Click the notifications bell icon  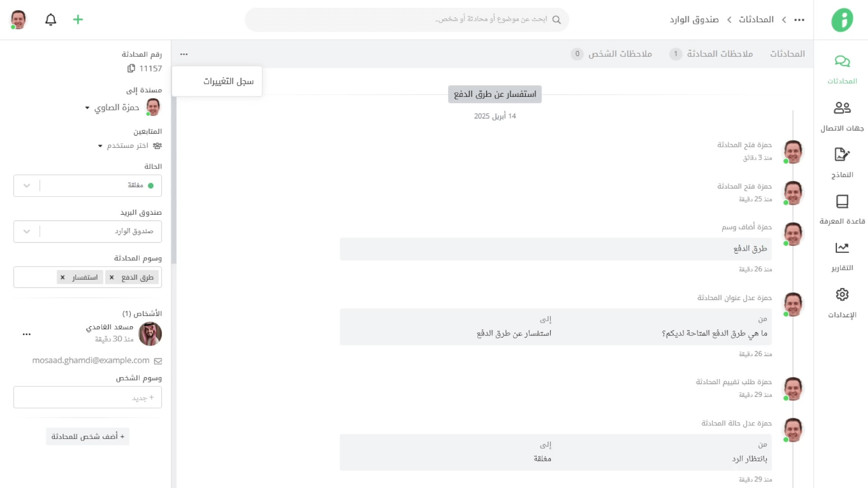pyautogui.click(x=51, y=19)
